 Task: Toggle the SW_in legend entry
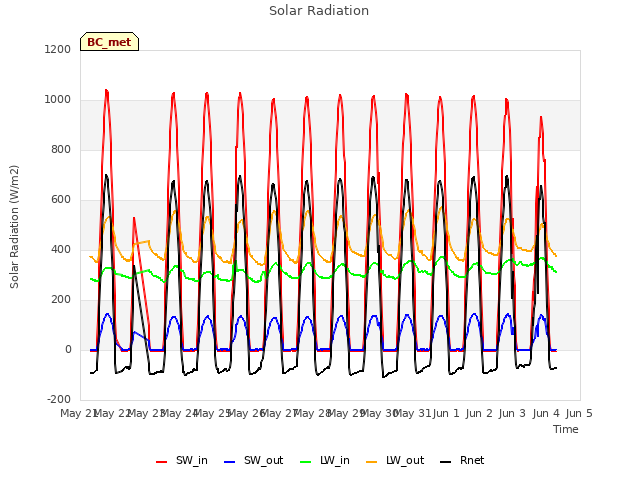pos(182,461)
